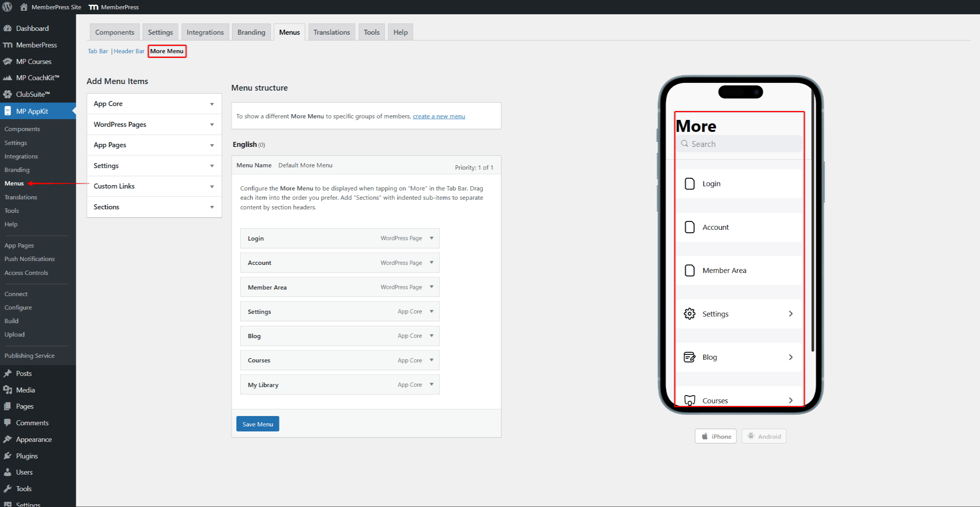980x507 pixels.
Task: Open the Header Bar menu link
Action: tap(129, 51)
